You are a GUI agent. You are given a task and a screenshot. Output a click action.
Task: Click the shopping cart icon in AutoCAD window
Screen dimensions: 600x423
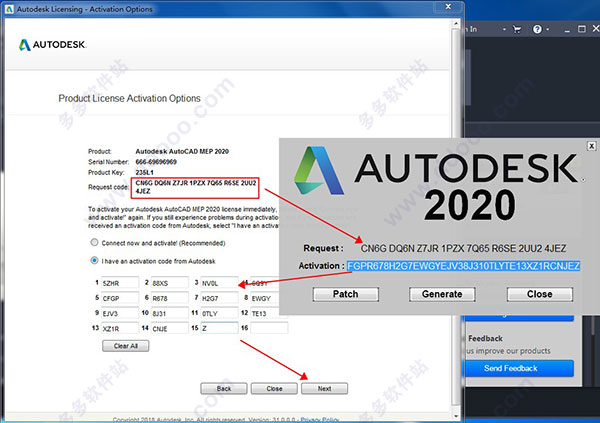point(517,29)
